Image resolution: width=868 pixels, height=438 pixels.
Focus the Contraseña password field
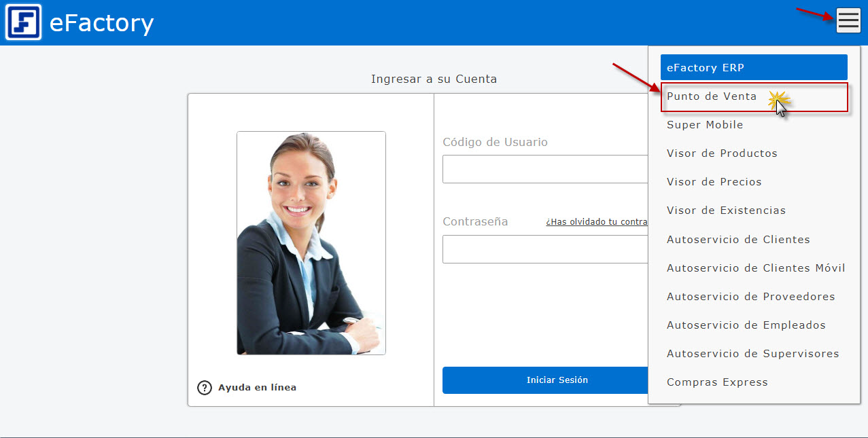click(x=546, y=249)
